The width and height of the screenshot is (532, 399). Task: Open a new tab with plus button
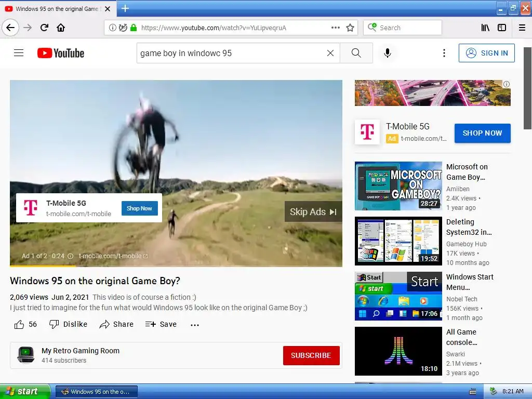pyautogui.click(x=125, y=8)
